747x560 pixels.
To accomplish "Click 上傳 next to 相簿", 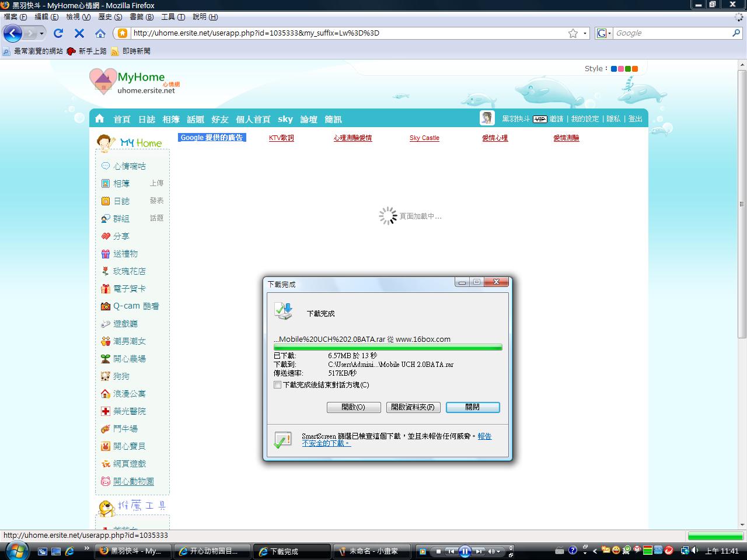I will [156, 183].
